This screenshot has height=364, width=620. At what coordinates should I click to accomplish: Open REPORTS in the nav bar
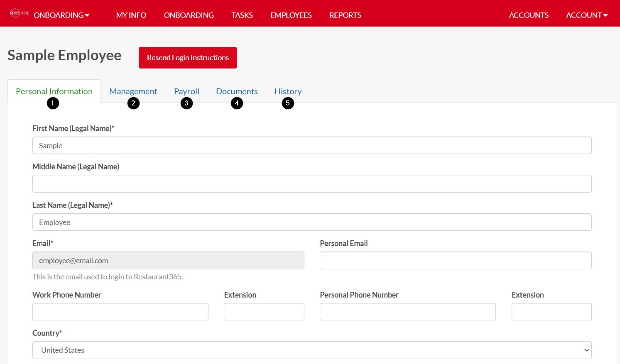point(345,15)
